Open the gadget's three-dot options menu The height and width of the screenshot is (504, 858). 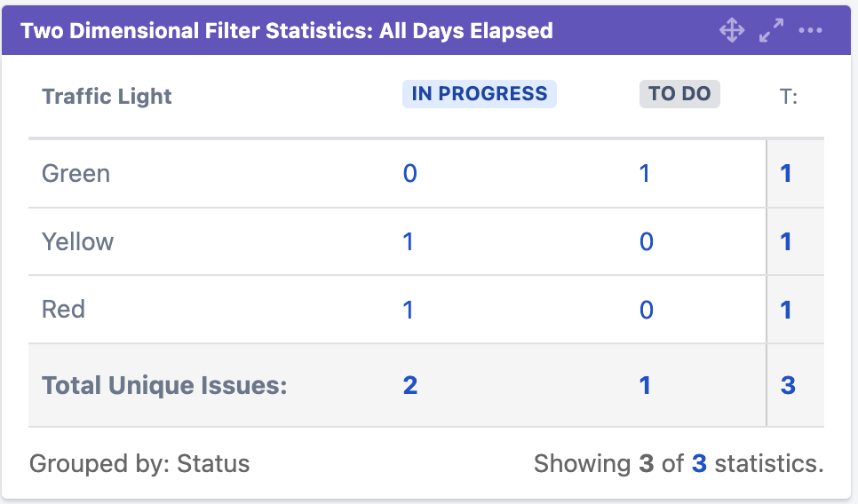tap(810, 31)
